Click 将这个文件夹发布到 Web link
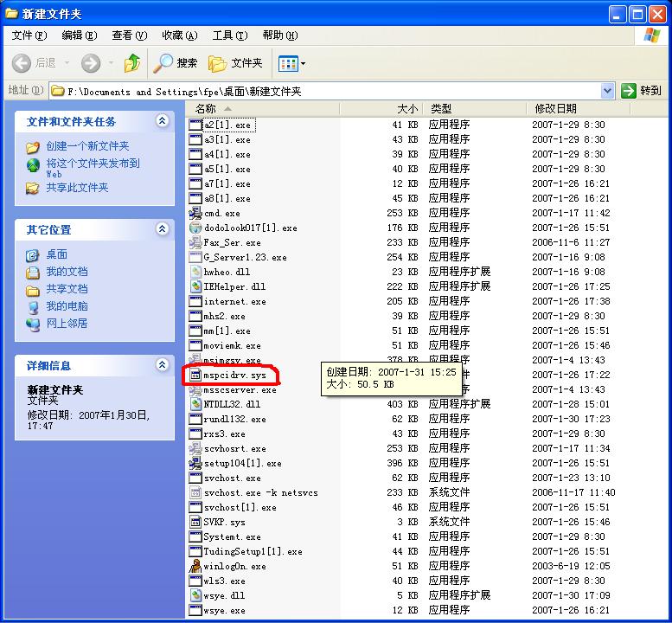This screenshot has width=672, height=623. tap(93, 168)
